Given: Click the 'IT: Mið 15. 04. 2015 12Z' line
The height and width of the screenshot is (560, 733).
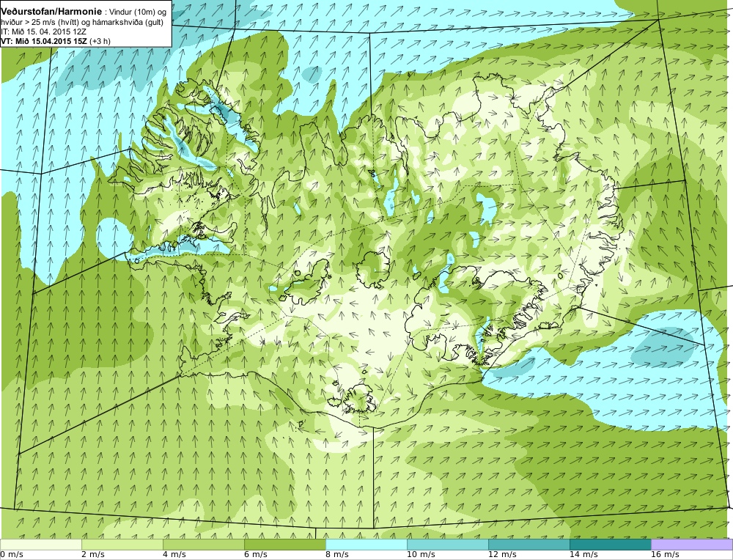Looking at the screenshot, I should point(43,32).
